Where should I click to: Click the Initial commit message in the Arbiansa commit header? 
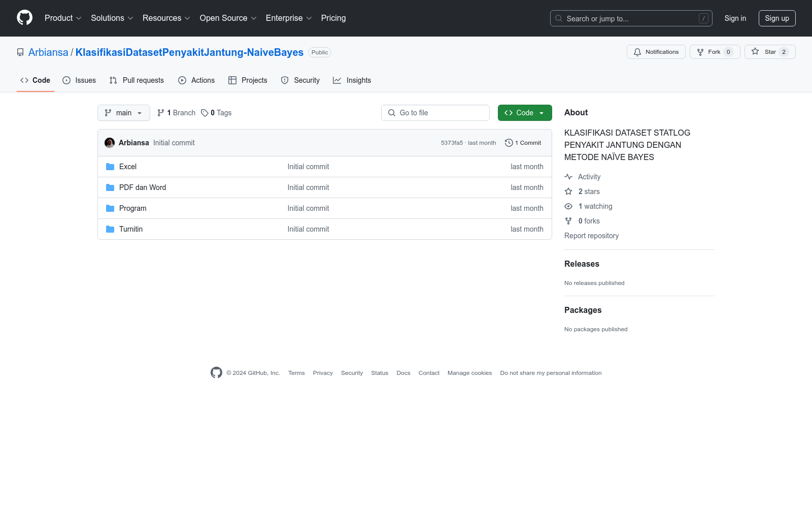[x=174, y=143]
